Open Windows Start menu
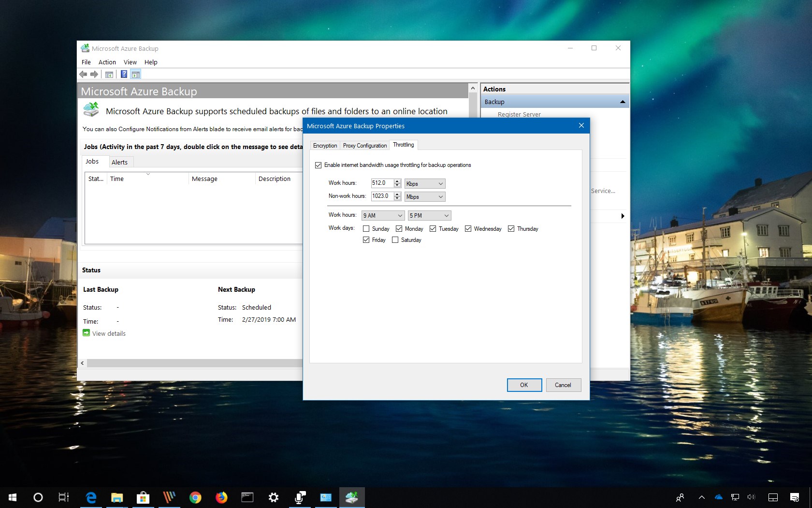This screenshot has height=508, width=812. (13, 497)
